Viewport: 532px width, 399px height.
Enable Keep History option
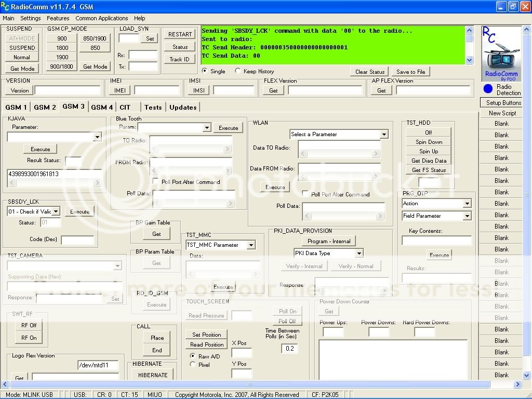(x=238, y=71)
